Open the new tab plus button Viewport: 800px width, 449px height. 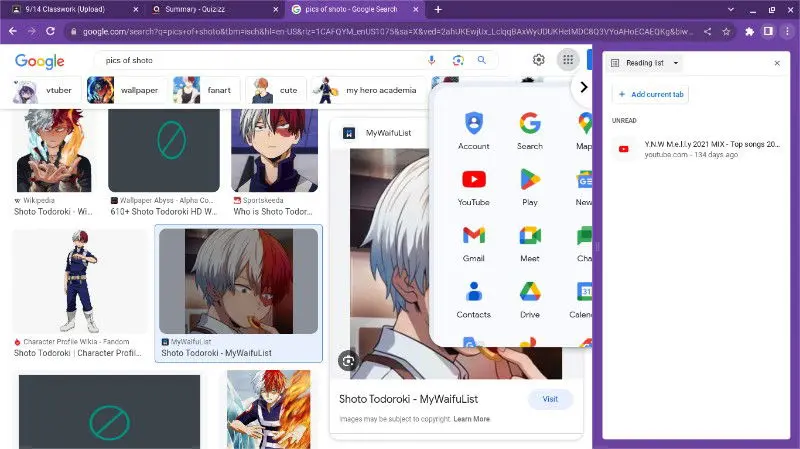(438, 9)
